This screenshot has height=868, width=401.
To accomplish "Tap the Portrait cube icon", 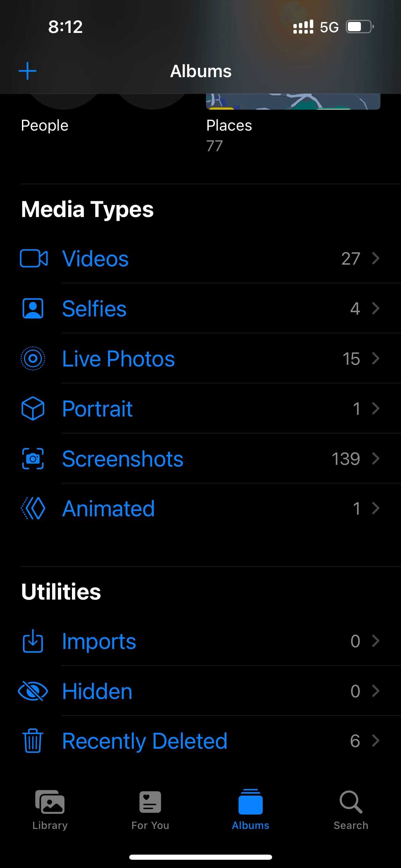I will (33, 409).
